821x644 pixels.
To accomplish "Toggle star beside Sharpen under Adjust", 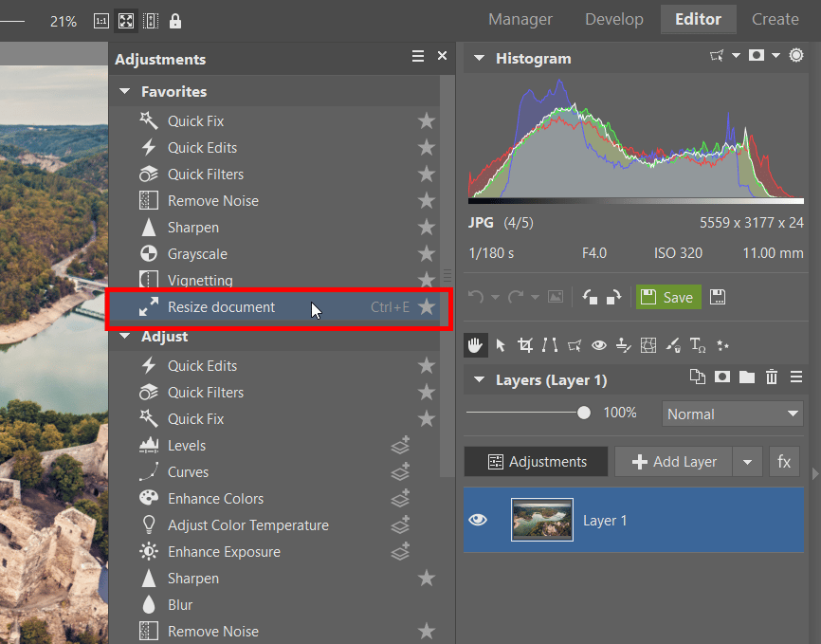I will pyautogui.click(x=427, y=578).
